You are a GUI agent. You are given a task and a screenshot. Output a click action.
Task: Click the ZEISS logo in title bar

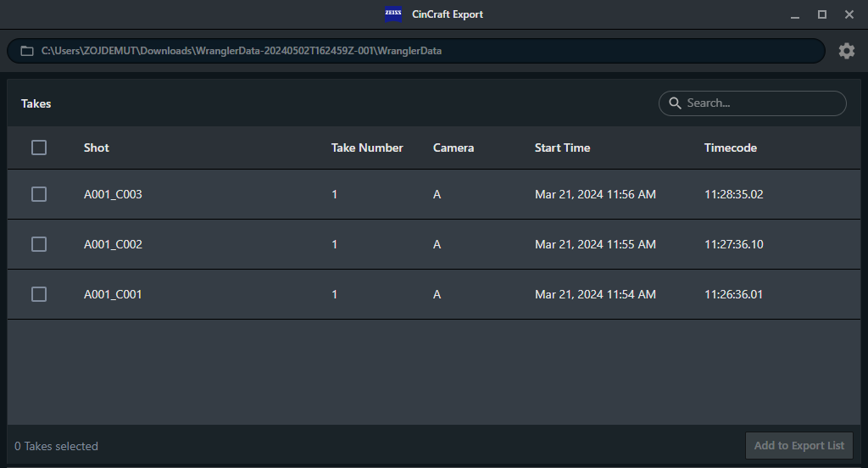pyautogui.click(x=393, y=14)
